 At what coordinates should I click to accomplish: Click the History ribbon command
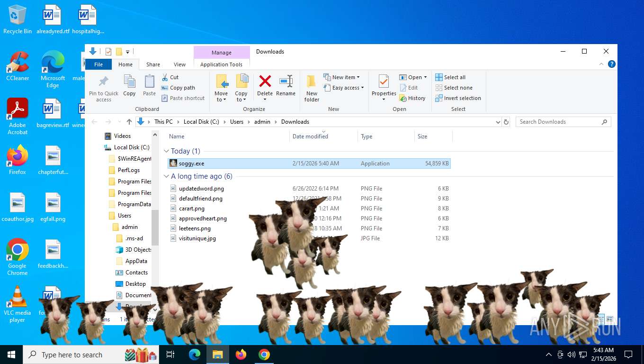(x=412, y=98)
